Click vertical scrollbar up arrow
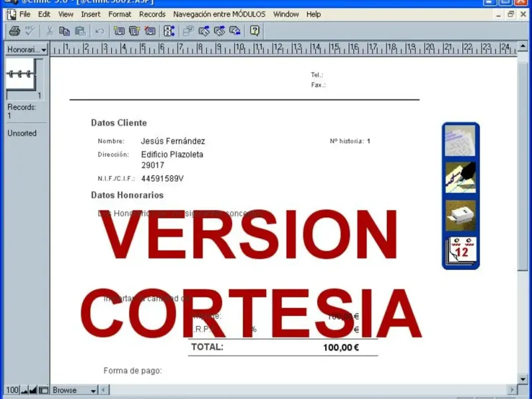Viewport: 532px width, 399px height. pyautogui.click(x=523, y=46)
